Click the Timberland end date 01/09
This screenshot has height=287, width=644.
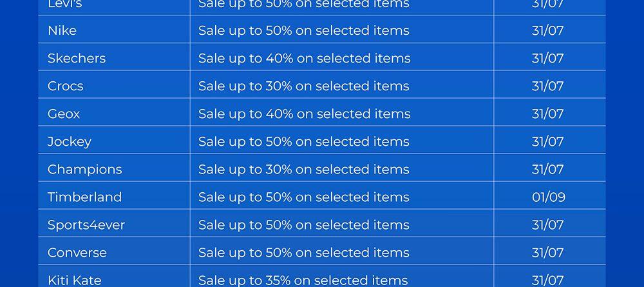(548, 197)
